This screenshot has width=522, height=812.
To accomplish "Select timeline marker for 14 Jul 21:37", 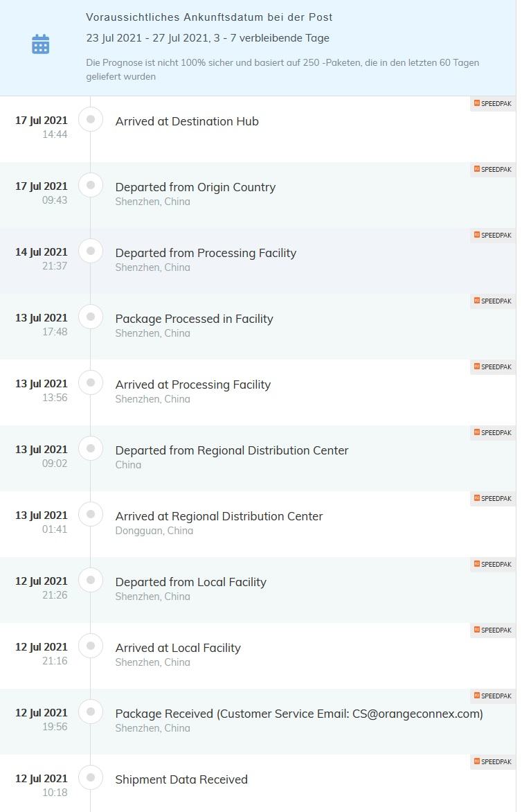I will point(91,251).
